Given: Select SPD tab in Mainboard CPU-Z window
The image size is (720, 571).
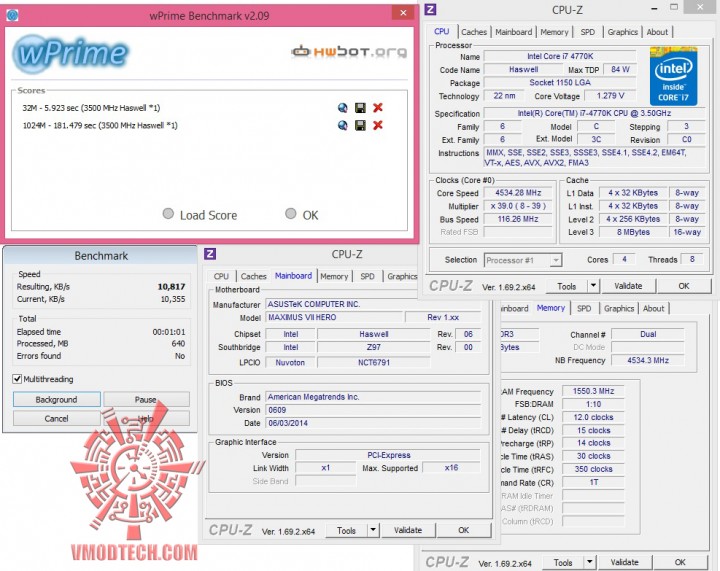Looking at the screenshot, I should click(x=367, y=276).
